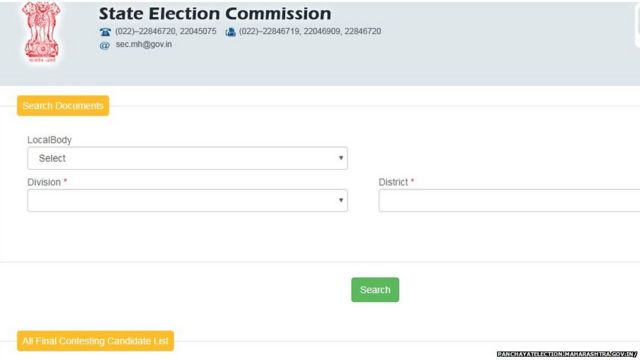
Task: Click the State Election Commission title
Action: 215,13
